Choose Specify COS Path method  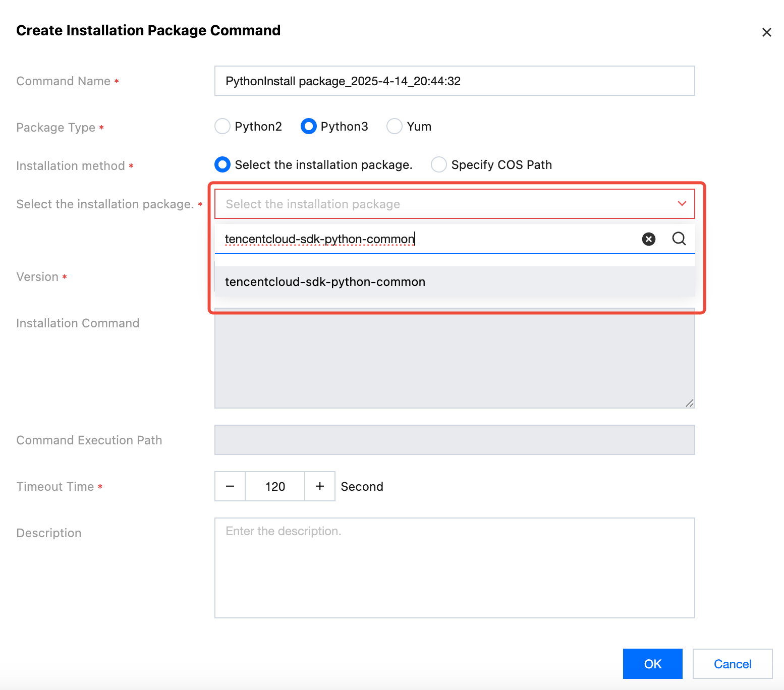pyautogui.click(x=439, y=165)
